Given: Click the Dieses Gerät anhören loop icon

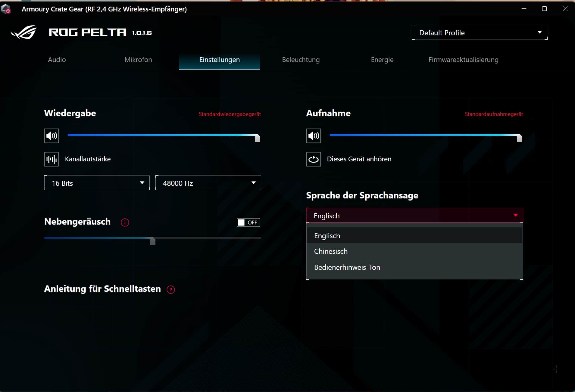Looking at the screenshot, I should pos(313,159).
